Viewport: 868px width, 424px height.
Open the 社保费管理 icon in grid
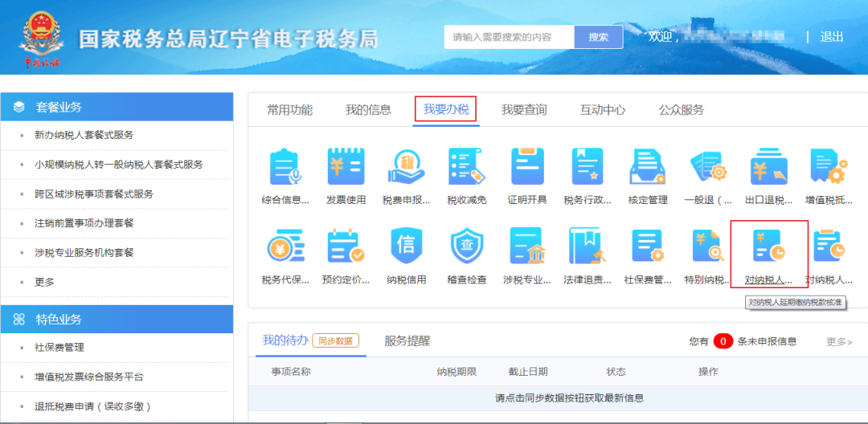pos(647,247)
